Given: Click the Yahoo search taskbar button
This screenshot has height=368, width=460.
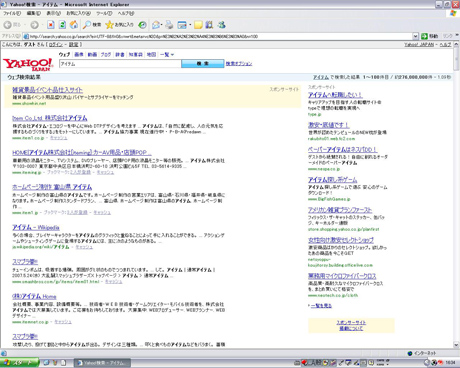Looking at the screenshot, I should click(x=102, y=363).
